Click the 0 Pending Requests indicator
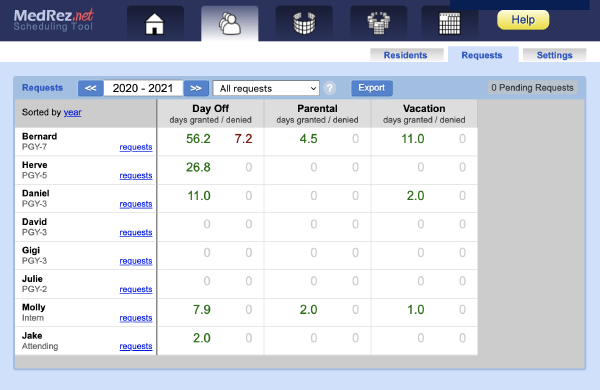This screenshot has height=390, width=600. pyautogui.click(x=532, y=88)
